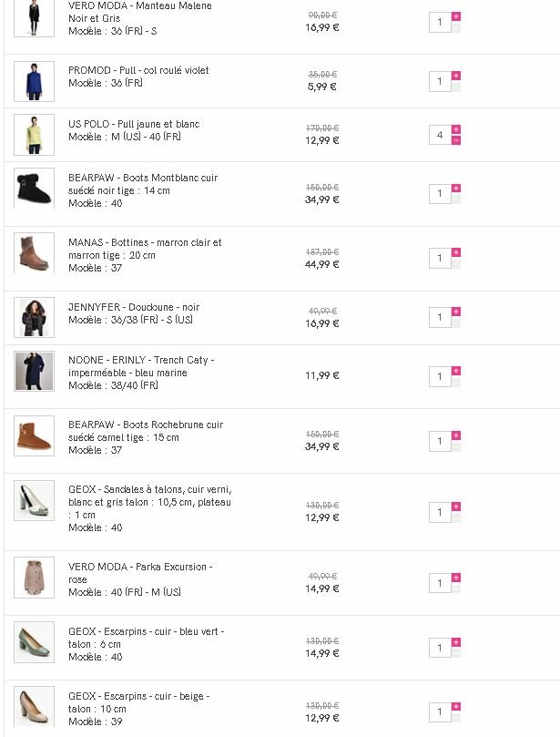Viewport: 560px width, 737px height.
Task: Increase GEOX bleu vert Escarpins quantity
Action: click(x=456, y=643)
